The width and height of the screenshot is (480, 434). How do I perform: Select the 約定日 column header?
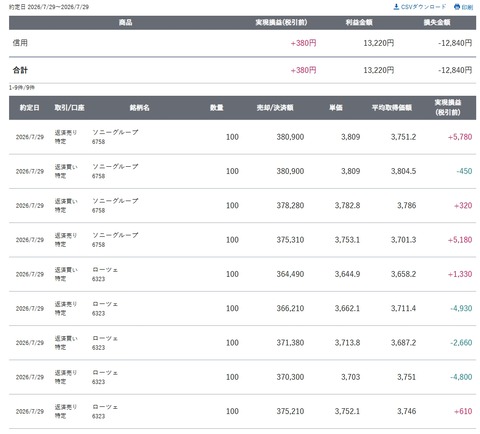(x=29, y=108)
